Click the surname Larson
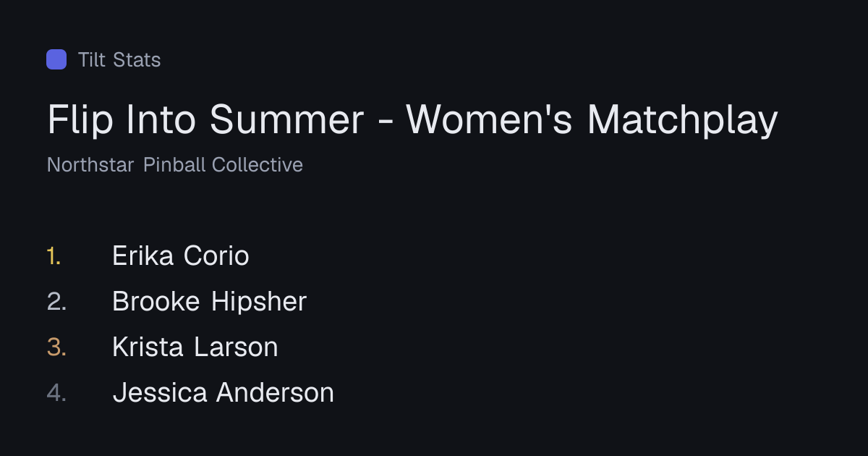 (x=236, y=347)
